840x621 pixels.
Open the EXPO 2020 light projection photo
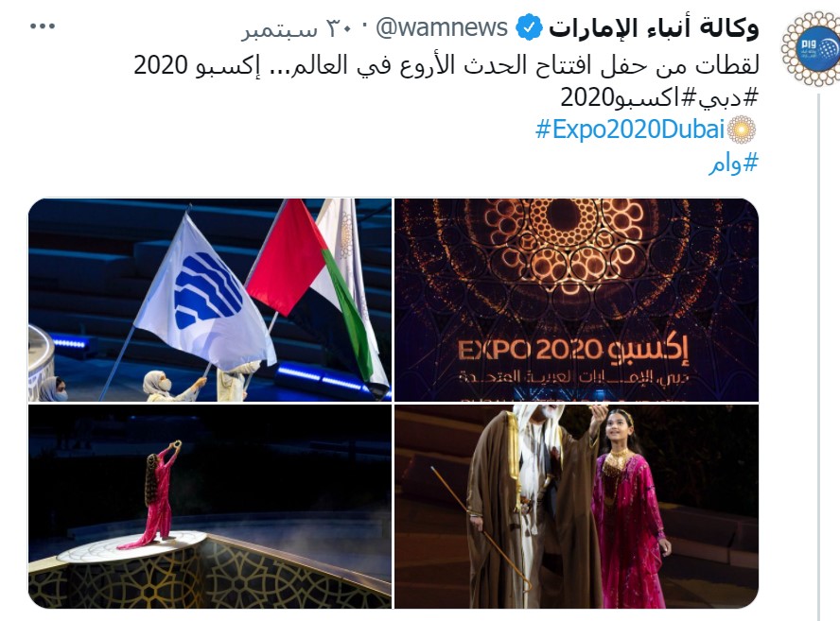click(576, 300)
